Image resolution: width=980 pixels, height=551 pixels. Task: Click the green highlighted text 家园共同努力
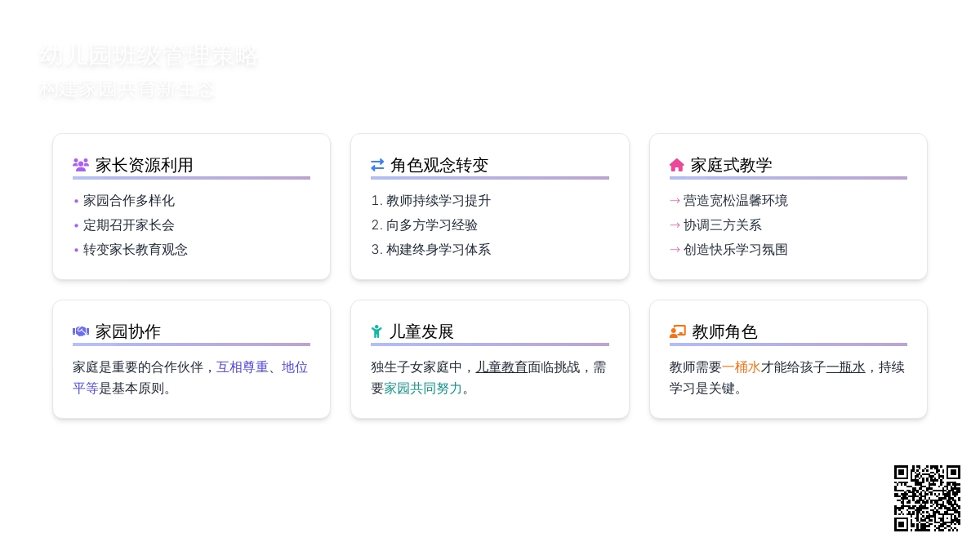point(423,389)
